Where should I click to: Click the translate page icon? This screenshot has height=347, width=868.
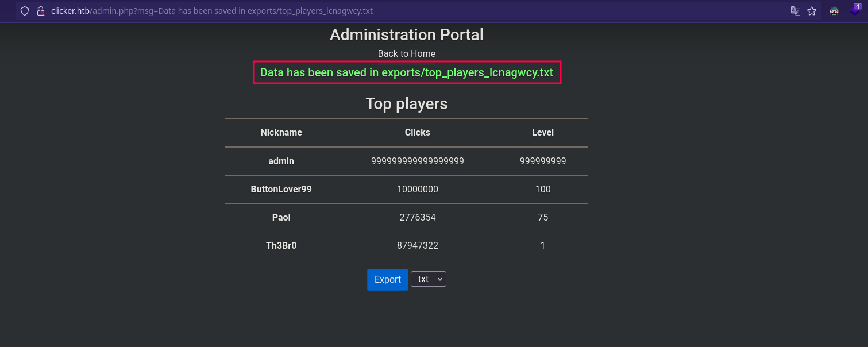795,11
